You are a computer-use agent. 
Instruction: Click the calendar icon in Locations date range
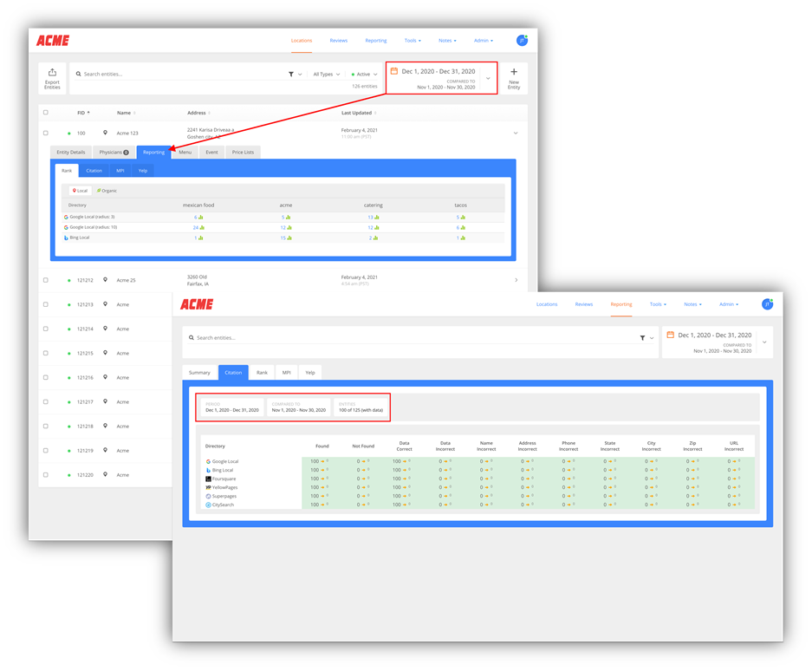point(394,71)
